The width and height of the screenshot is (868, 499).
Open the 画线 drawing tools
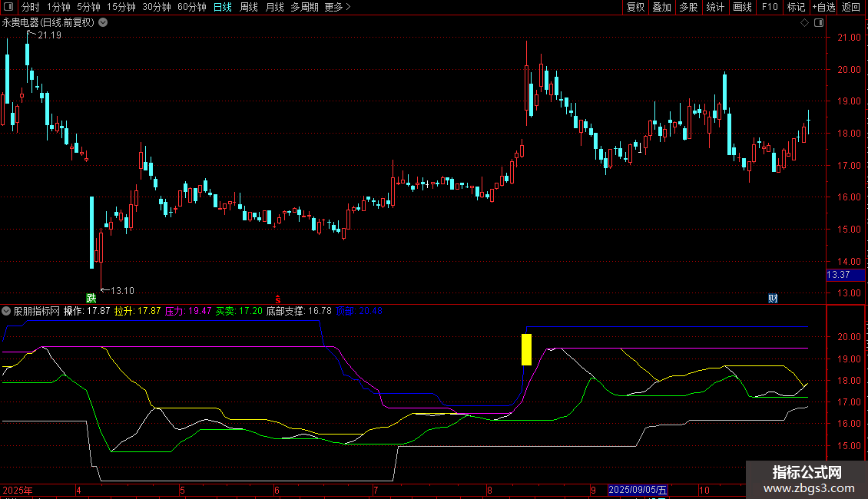pos(742,8)
